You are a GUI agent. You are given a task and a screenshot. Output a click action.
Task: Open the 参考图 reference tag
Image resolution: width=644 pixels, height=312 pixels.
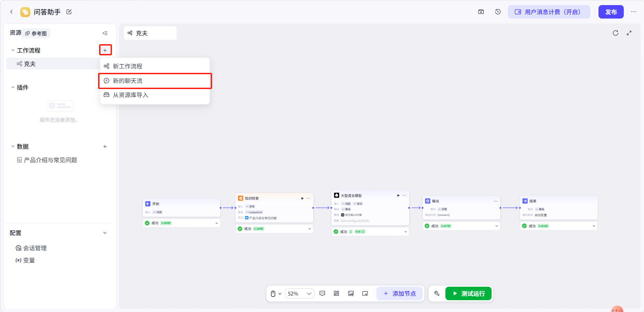pyautogui.click(x=36, y=33)
